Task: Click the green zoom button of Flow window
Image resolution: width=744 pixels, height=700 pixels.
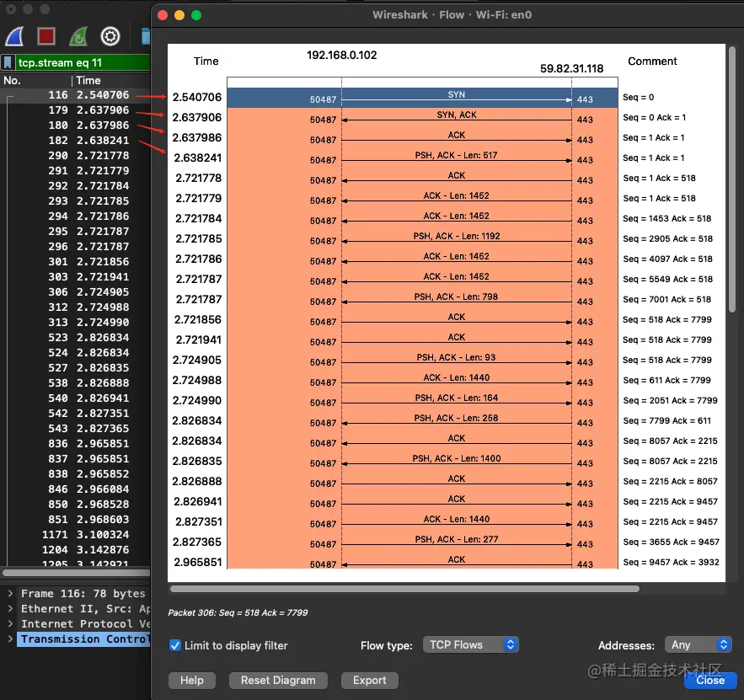Action: click(x=196, y=15)
